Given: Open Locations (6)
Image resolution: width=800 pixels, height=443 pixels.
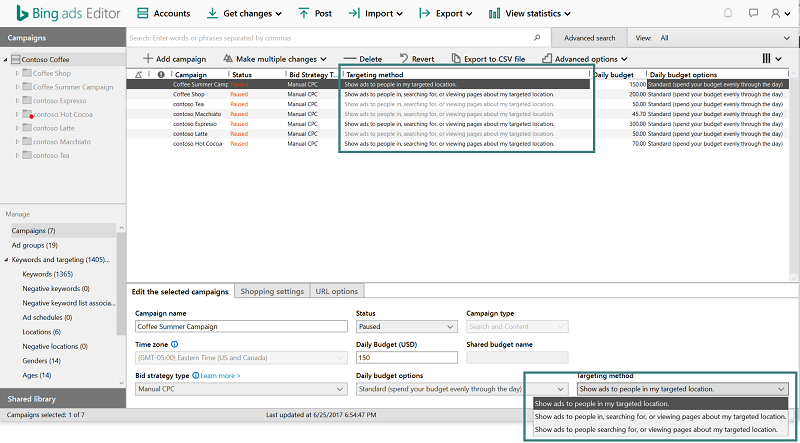Looking at the screenshot, I should (x=41, y=332).
